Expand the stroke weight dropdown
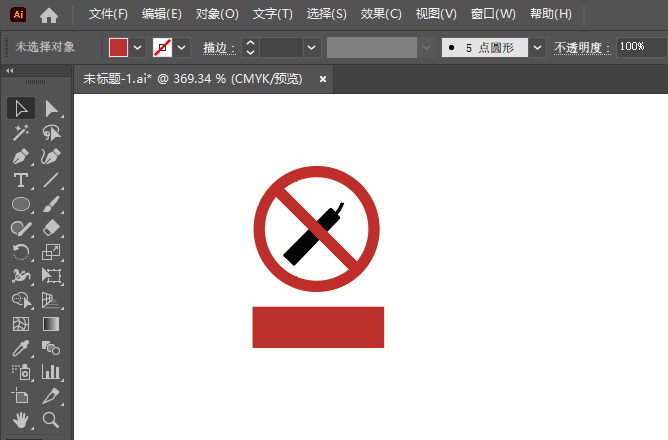 [x=312, y=47]
